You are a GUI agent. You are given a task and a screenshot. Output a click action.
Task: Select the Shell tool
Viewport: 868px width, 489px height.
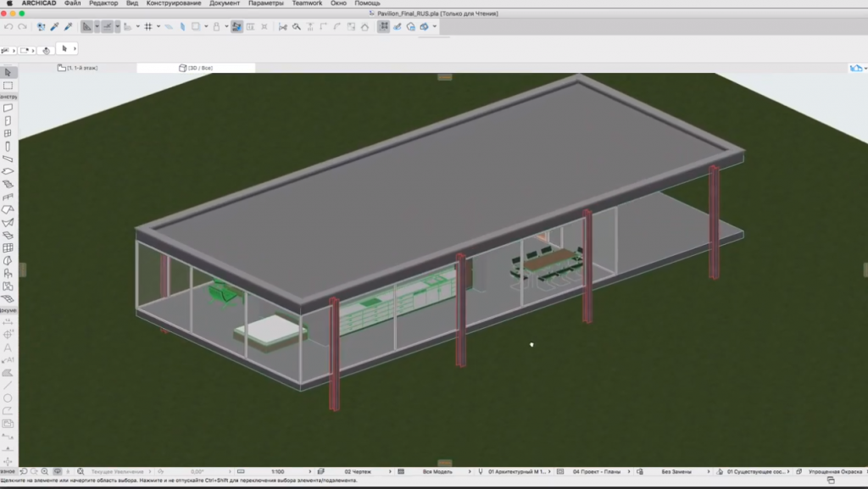(x=8, y=222)
